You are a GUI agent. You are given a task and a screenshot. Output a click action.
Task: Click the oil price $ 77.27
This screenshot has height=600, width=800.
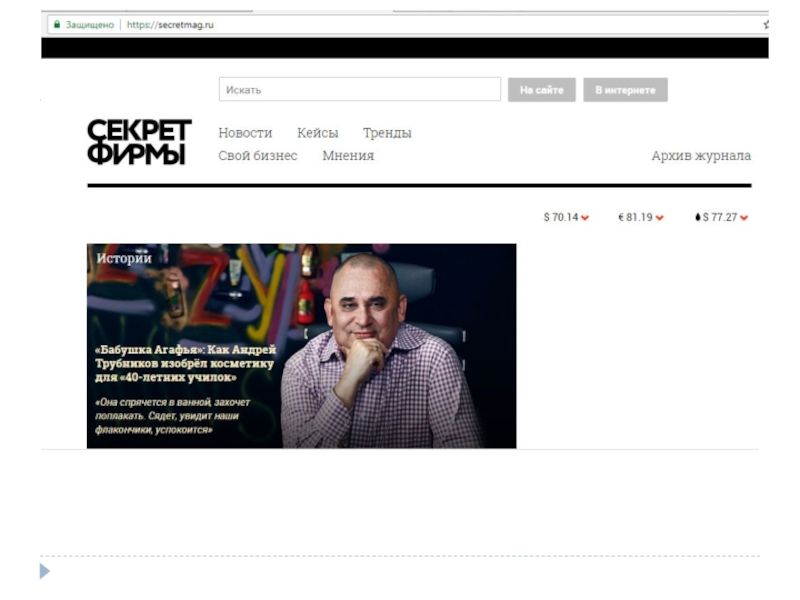pyautogui.click(x=720, y=217)
